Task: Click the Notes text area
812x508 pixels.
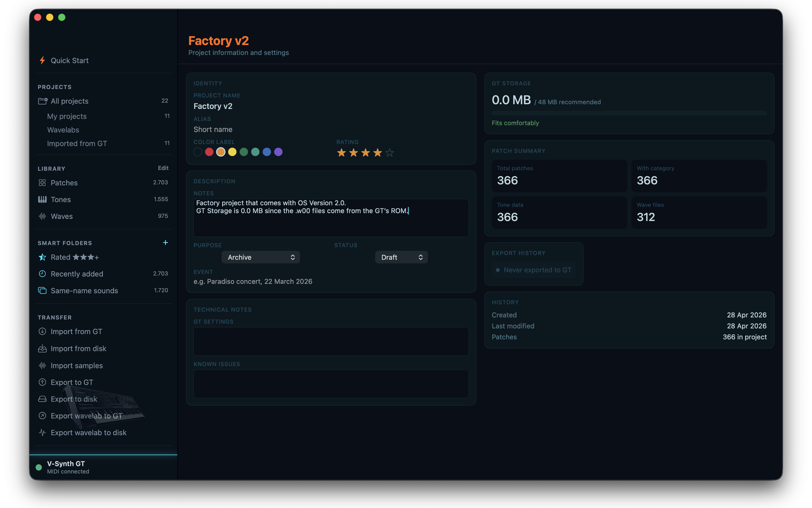Action: pos(331,218)
